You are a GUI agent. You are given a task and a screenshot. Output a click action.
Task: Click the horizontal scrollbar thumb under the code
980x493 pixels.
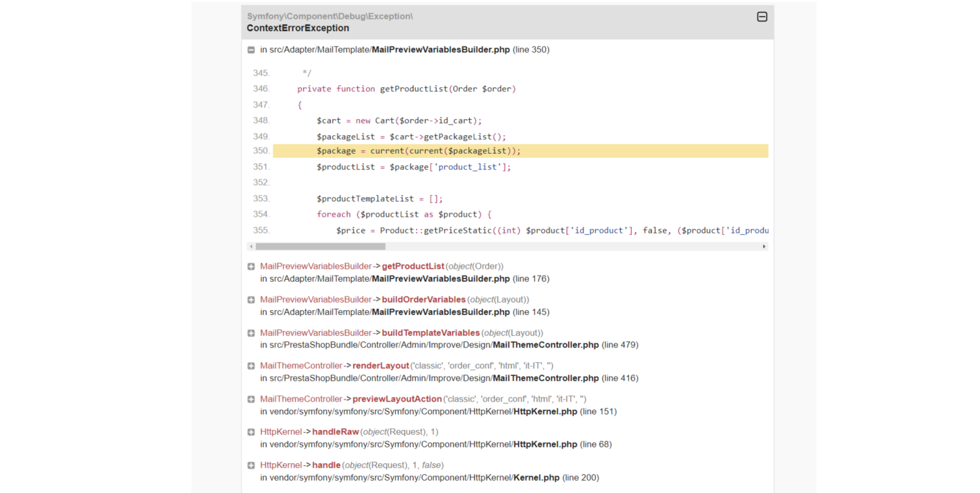[320, 247]
